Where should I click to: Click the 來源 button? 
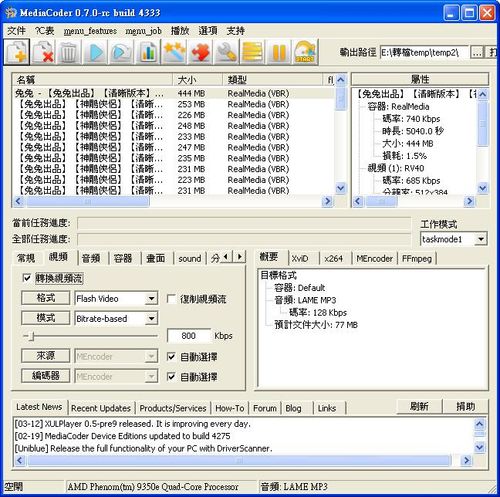[46, 356]
